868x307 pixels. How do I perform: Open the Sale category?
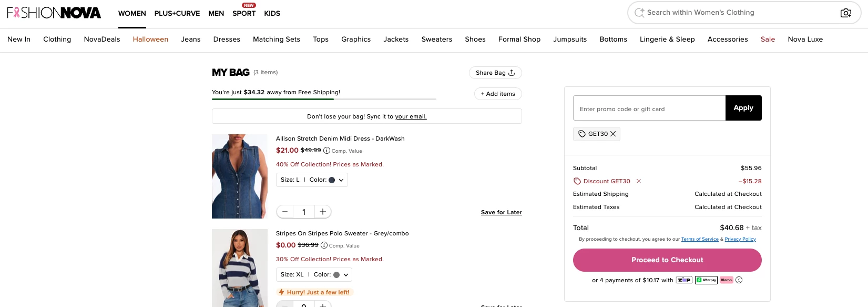(x=768, y=39)
